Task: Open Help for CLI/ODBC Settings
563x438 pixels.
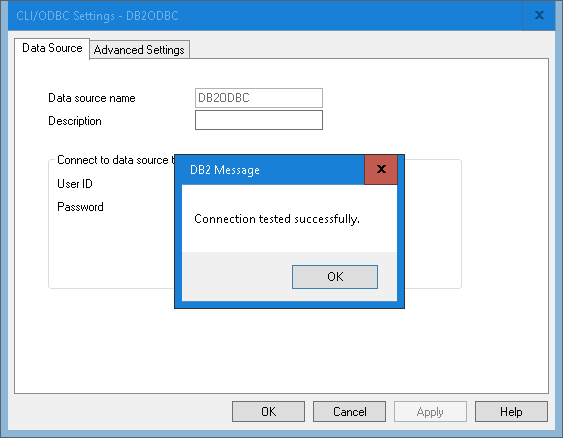Action: point(511,411)
